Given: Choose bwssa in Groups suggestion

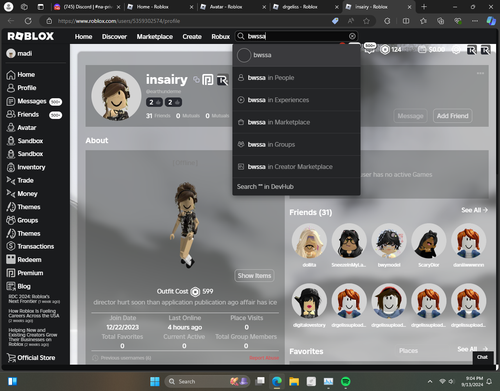Looking at the screenshot, I should pyautogui.click(x=296, y=145).
